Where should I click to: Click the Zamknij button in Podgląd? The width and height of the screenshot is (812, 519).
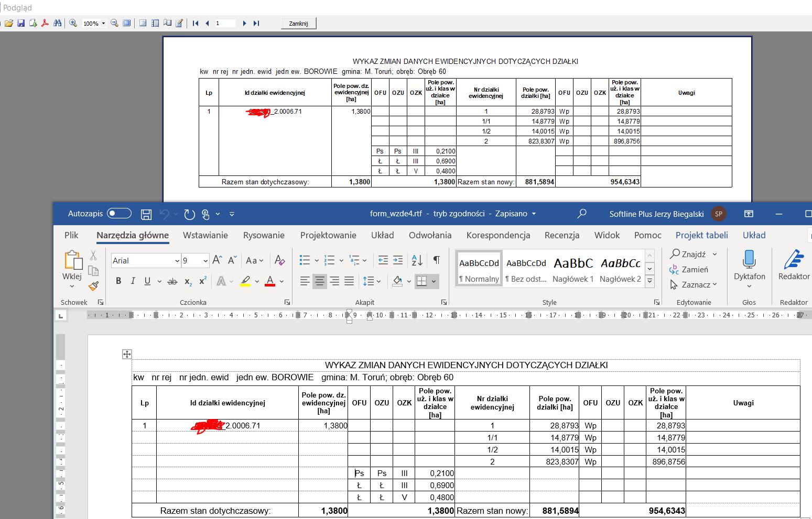(x=298, y=23)
